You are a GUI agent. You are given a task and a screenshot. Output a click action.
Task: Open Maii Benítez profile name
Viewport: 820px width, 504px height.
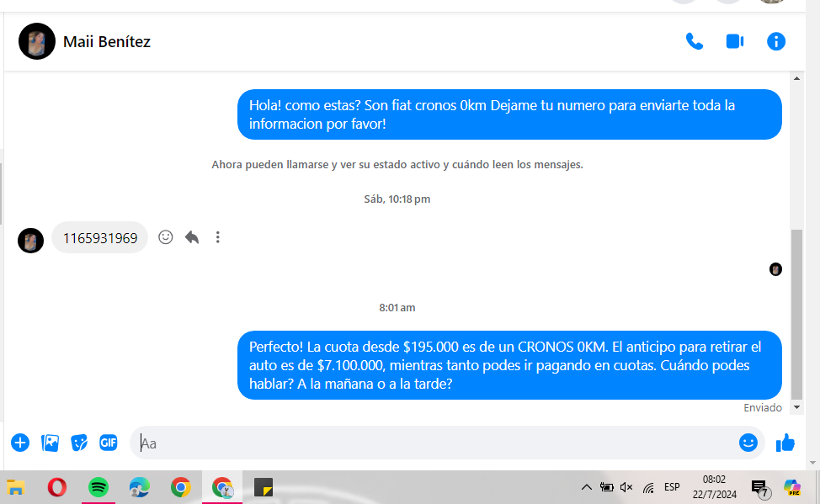107,41
